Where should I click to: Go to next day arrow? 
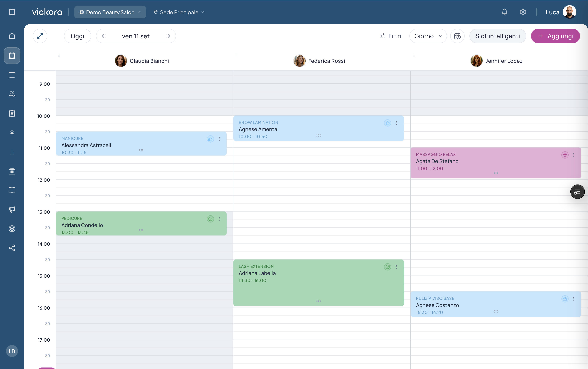point(168,36)
